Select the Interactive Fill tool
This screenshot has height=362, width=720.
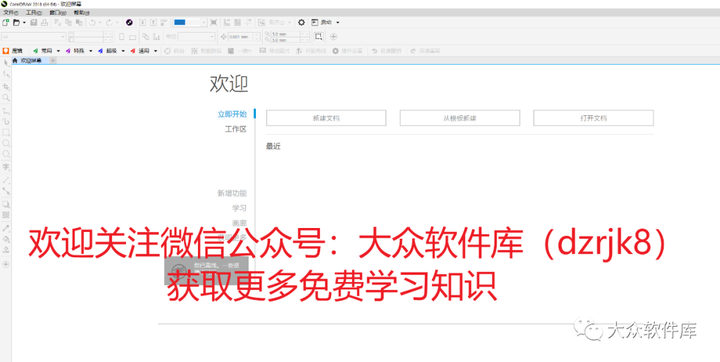tap(6, 239)
